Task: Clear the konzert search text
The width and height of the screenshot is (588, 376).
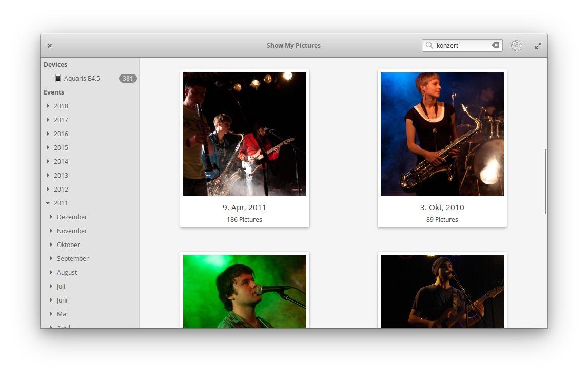Action: [495, 45]
